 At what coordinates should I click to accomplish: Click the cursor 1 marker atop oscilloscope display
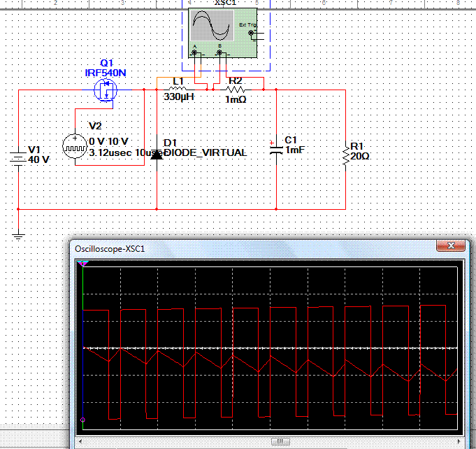(x=82, y=264)
